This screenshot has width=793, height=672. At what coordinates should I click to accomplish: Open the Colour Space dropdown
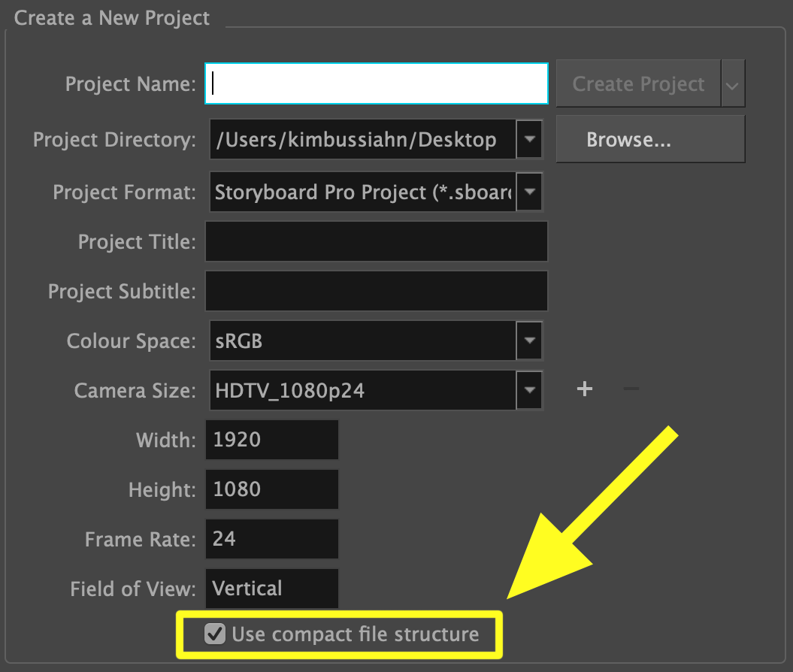(530, 341)
